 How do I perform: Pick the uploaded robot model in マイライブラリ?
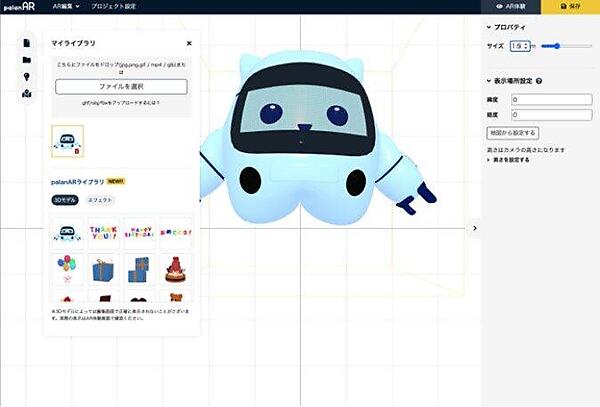tap(67, 141)
